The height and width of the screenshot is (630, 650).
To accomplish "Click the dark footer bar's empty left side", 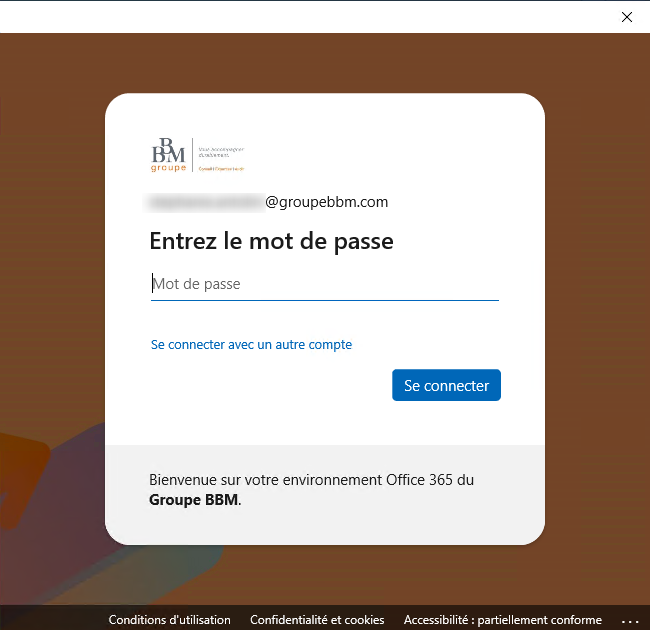I will click(50, 619).
